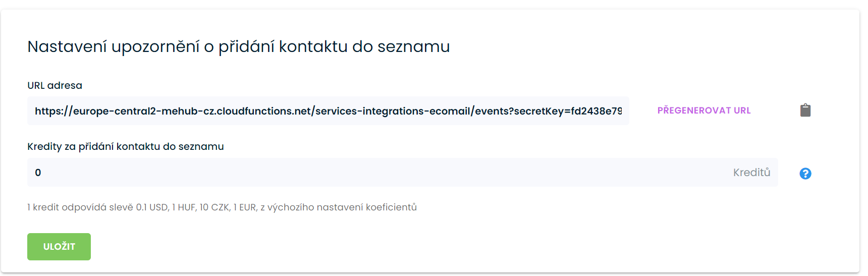868x276 pixels.
Task: Click into the credits field showing 0
Action: [353, 173]
